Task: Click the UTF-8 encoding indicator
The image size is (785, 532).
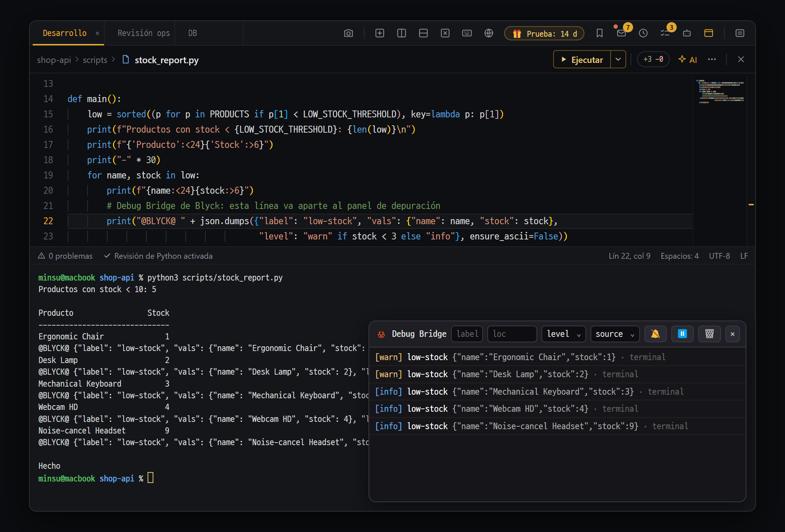Action: coord(720,256)
